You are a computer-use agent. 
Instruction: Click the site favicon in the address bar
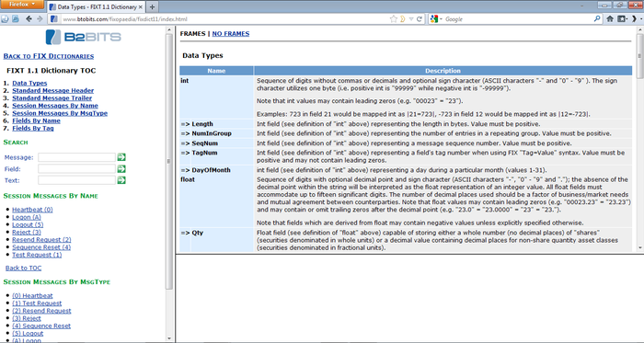pyautogui.click(x=53, y=19)
